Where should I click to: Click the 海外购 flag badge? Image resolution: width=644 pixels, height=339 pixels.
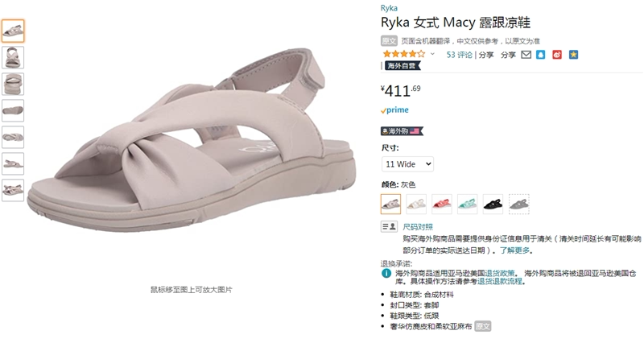tap(402, 131)
